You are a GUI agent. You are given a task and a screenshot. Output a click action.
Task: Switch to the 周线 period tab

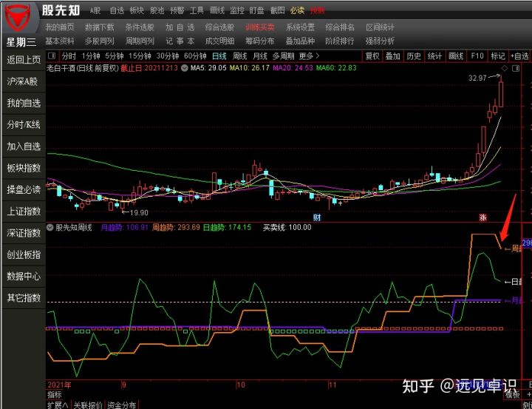[239, 56]
